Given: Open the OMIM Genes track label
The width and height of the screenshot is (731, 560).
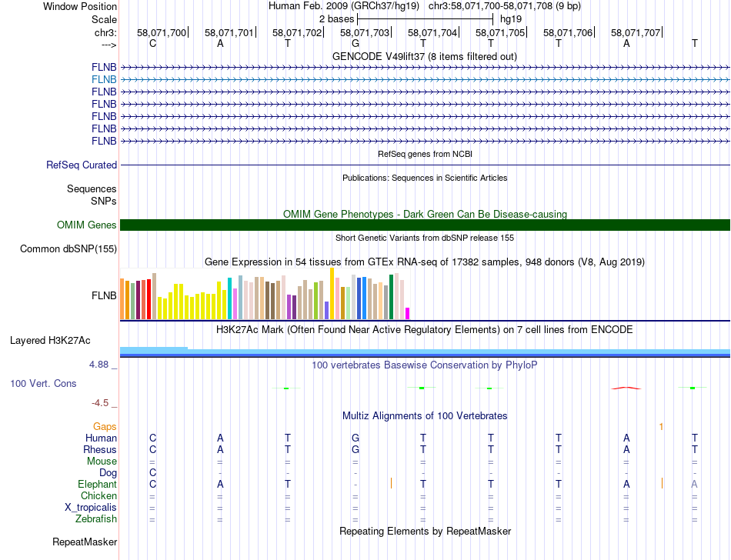Looking at the screenshot, I should click(x=86, y=225).
